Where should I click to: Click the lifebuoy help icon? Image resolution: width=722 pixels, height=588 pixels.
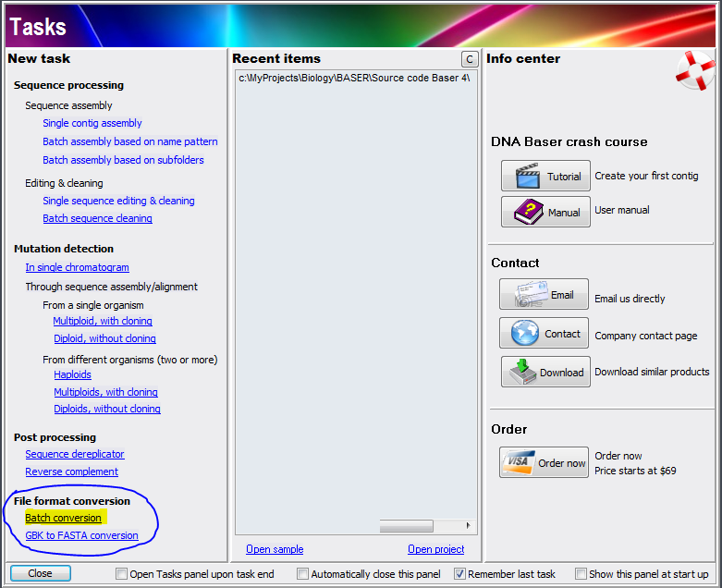click(x=694, y=70)
